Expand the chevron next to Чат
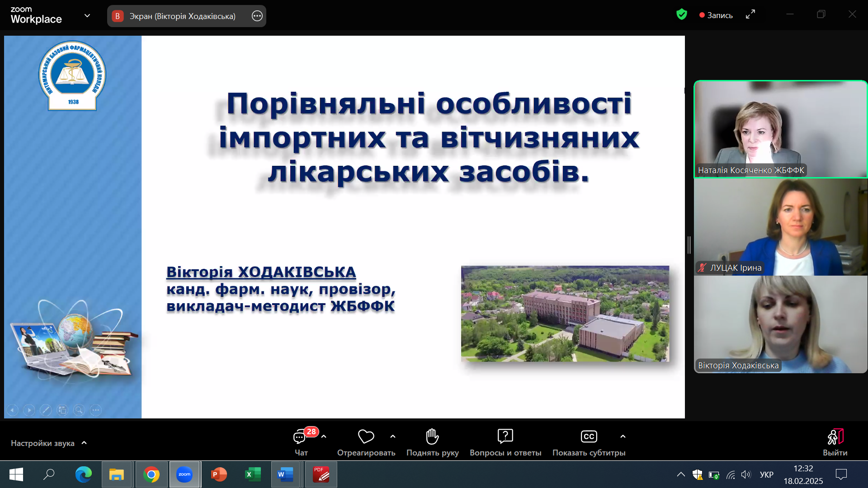Viewport: 868px width, 488px height. (324, 436)
